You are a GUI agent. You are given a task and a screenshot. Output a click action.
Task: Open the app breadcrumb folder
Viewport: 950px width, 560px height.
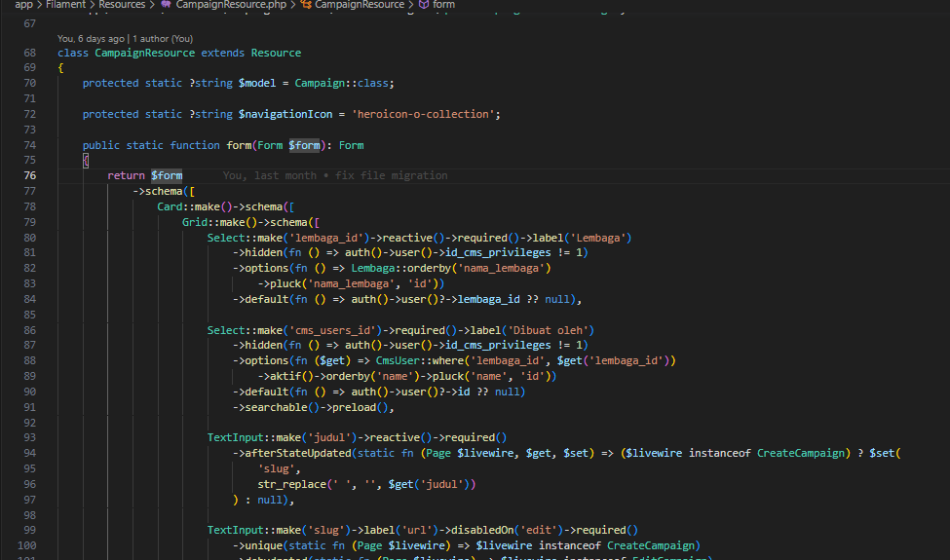(x=23, y=4)
